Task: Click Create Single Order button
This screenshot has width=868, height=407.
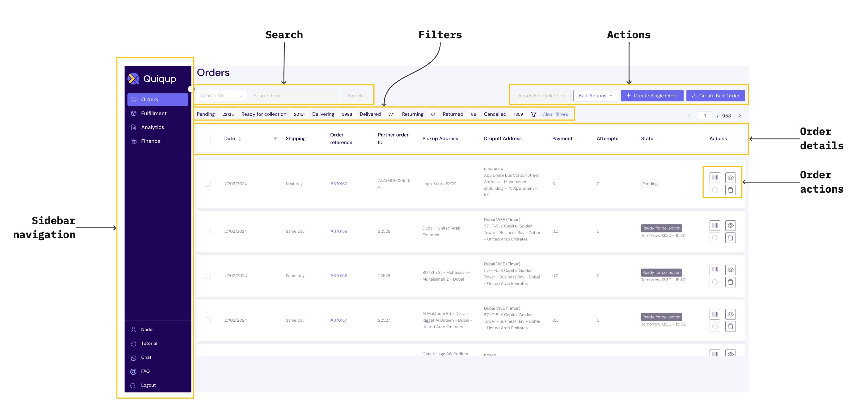Action: (x=652, y=96)
